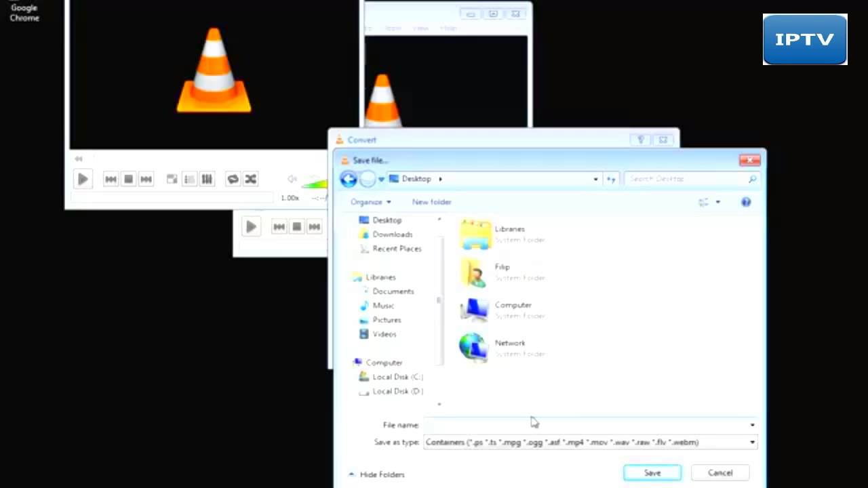The image size is (868, 488).
Task: Click the 1.00x playback speed label
Action: coord(290,198)
